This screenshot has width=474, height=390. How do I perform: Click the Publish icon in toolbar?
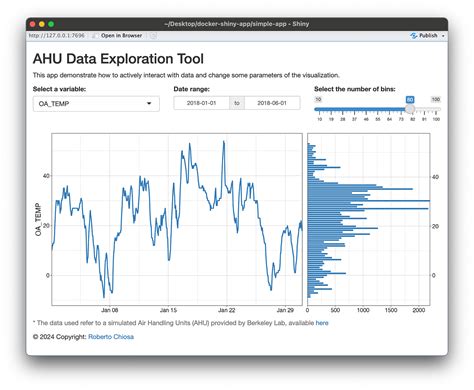pyautogui.click(x=413, y=36)
